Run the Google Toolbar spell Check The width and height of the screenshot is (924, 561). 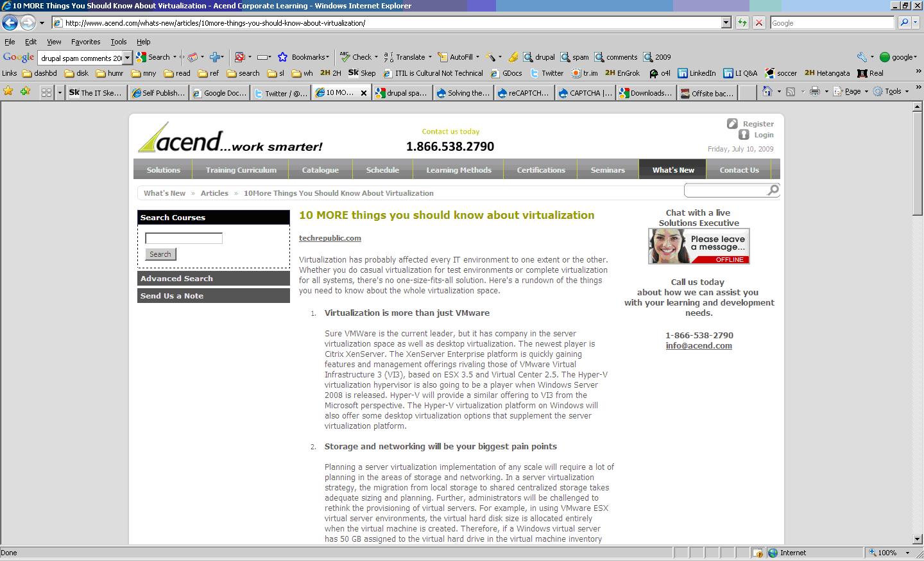(x=356, y=57)
